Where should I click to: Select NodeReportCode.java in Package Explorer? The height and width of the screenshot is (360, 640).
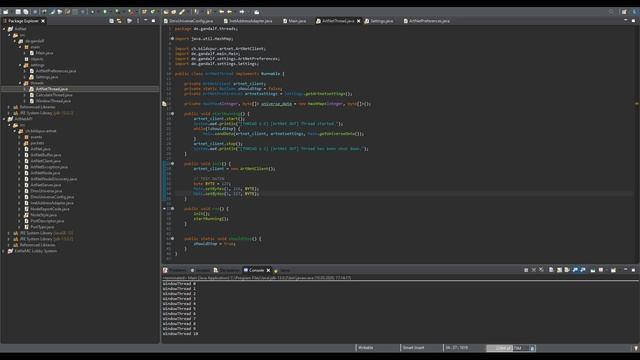(x=50, y=209)
